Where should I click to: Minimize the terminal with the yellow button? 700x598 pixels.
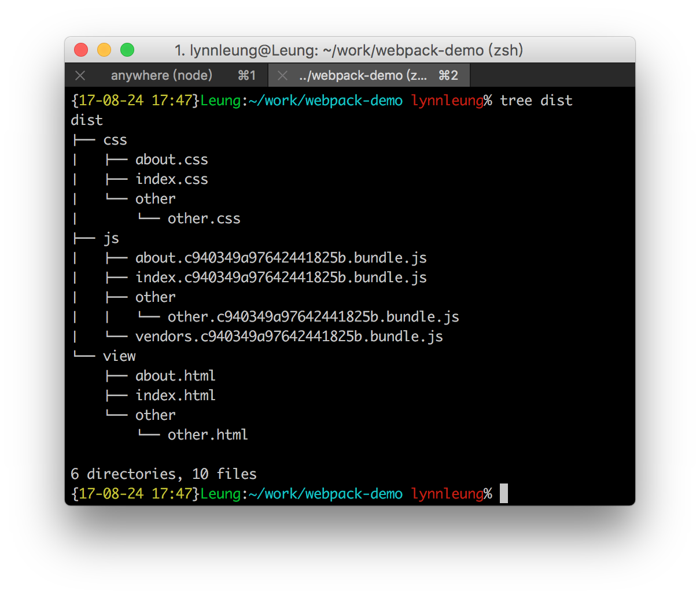104,50
